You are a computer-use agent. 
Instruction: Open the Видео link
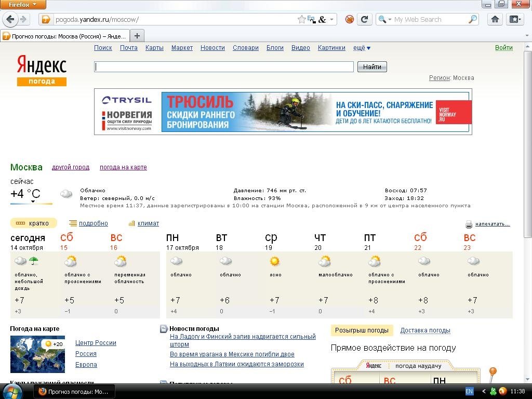click(x=301, y=48)
